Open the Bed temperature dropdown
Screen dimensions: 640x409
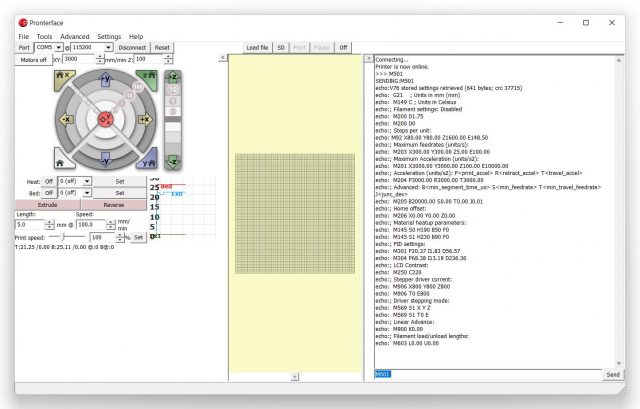pyautogui.click(x=87, y=192)
